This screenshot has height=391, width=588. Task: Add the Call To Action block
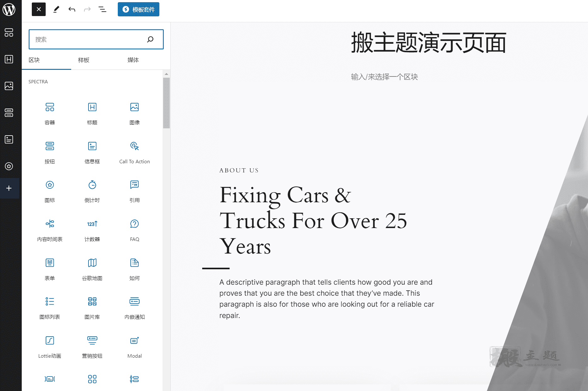coord(134,153)
